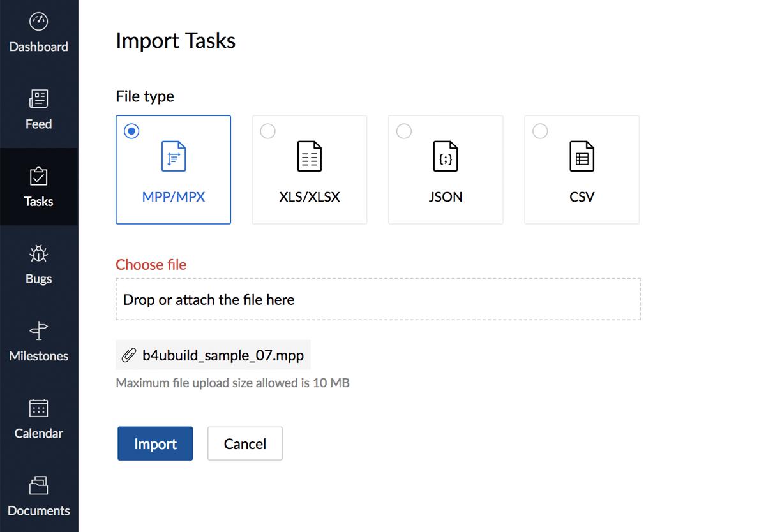This screenshot has height=532, width=766.
Task: Select the JSON radio button
Action: click(404, 131)
